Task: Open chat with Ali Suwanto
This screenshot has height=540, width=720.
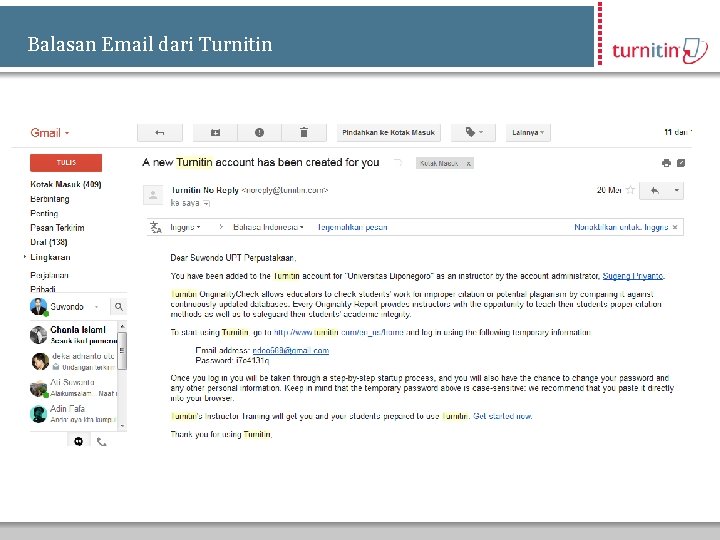Action: (x=73, y=388)
